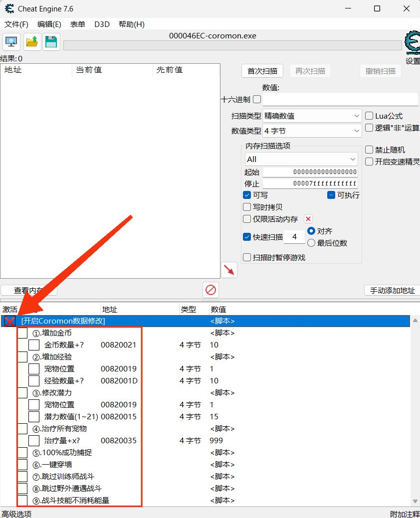
Task: Enable the 禁止随机 checkbox
Action: tap(369, 150)
